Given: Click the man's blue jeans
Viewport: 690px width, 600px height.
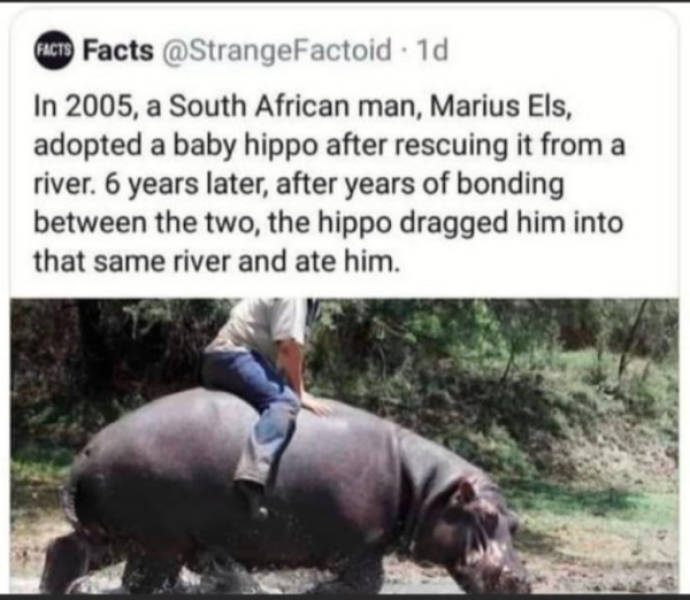Looking at the screenshot, I should 262,410.
